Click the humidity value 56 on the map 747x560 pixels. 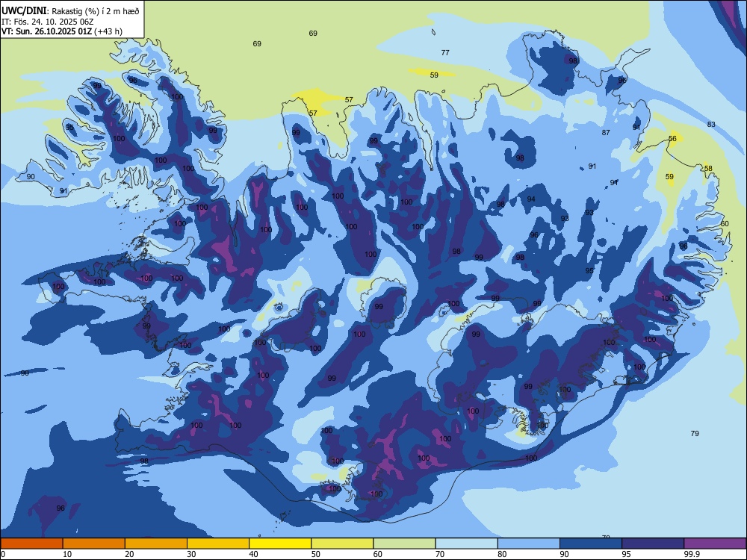[672, 139]
